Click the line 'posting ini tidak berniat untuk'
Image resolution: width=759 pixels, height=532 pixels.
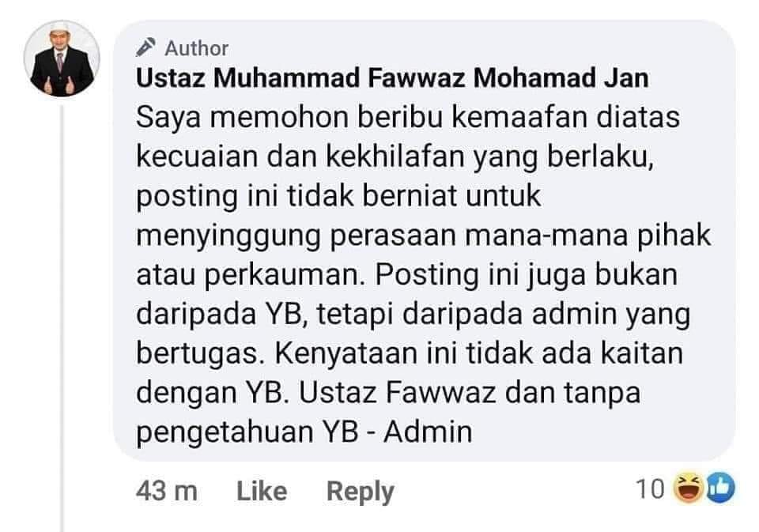tap(338, 197)
